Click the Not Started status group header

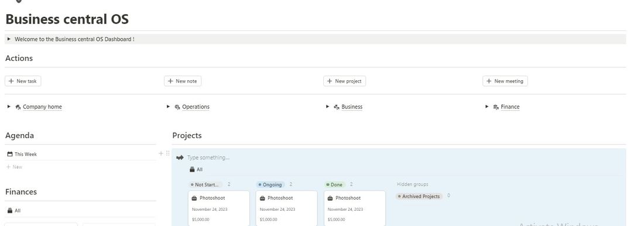click(206, 184)
